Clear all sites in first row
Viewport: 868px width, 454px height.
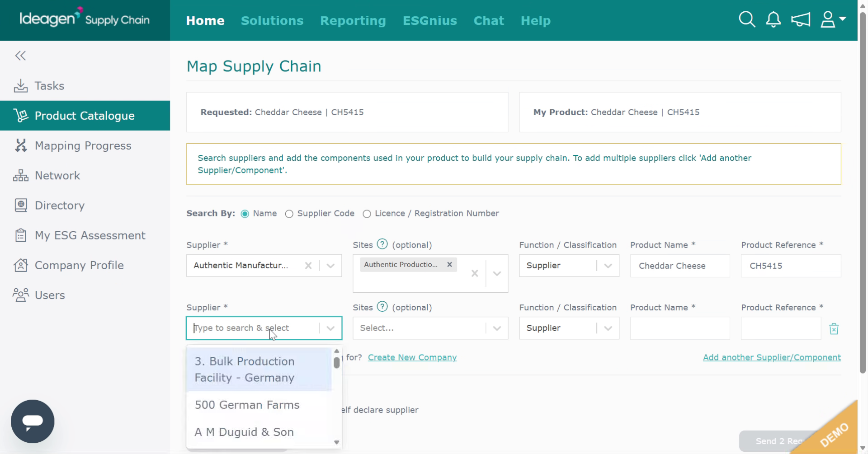coord(475,273)
